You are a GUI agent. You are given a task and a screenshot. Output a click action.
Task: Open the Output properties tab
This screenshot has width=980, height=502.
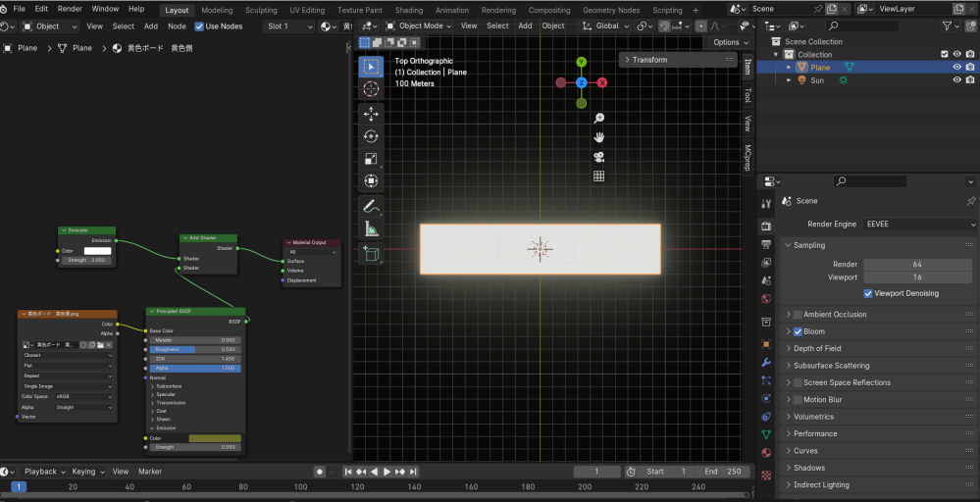coord(766,244)
